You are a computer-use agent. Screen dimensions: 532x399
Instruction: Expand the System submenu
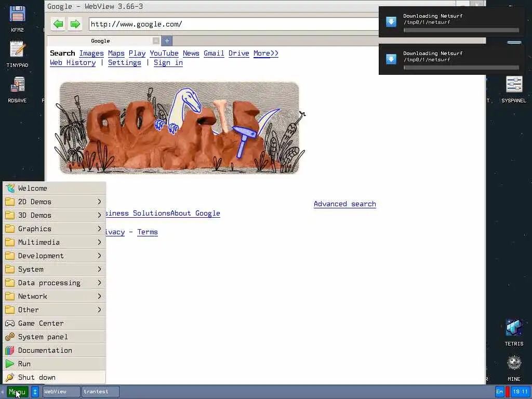(54, 269)
